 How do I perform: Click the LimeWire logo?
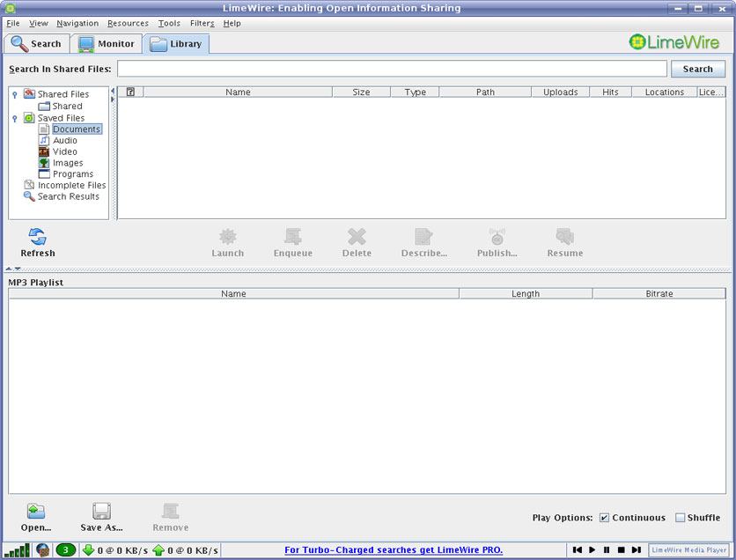(x=674, y=42)
